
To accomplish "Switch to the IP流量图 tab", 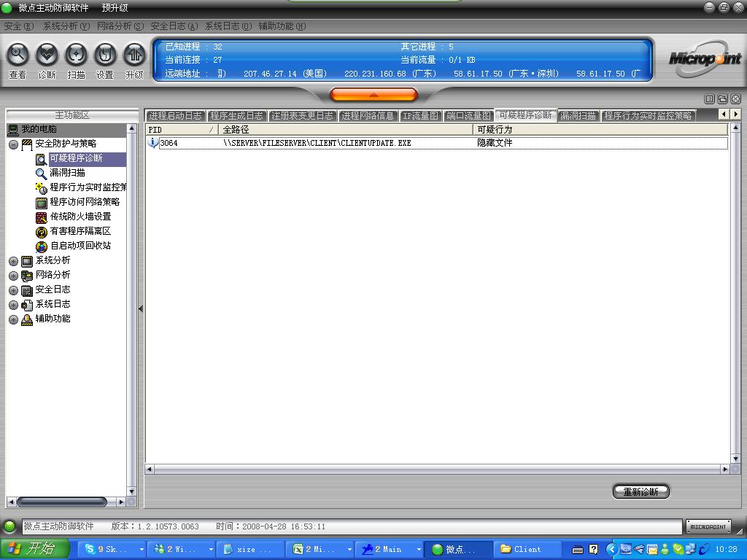I will pos(420,116).
